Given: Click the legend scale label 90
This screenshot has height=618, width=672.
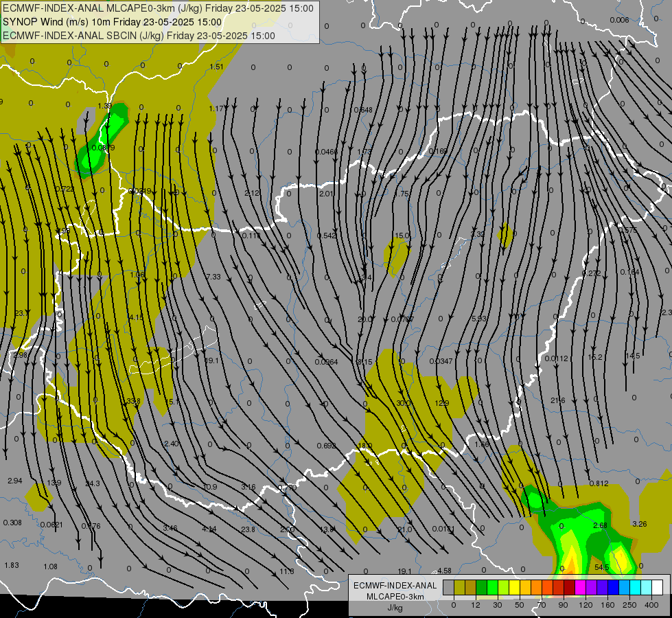Looking at the screenshot, I should (x=563, y=605).
